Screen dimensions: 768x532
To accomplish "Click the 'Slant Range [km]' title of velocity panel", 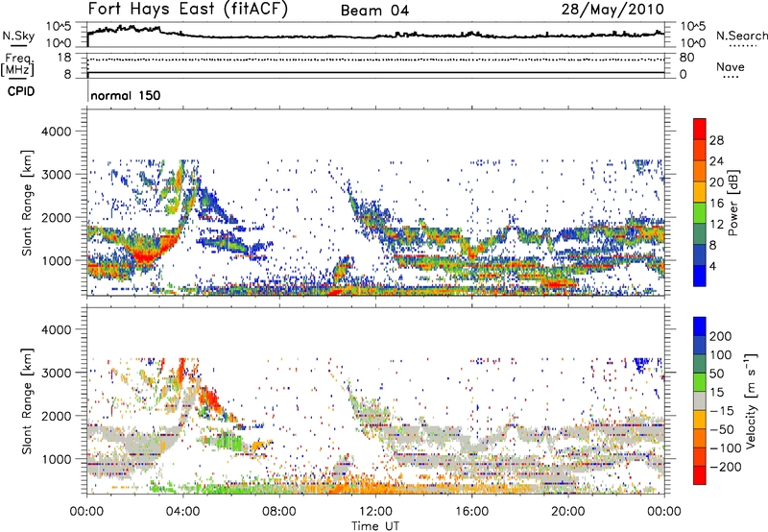I will [27, 401].
